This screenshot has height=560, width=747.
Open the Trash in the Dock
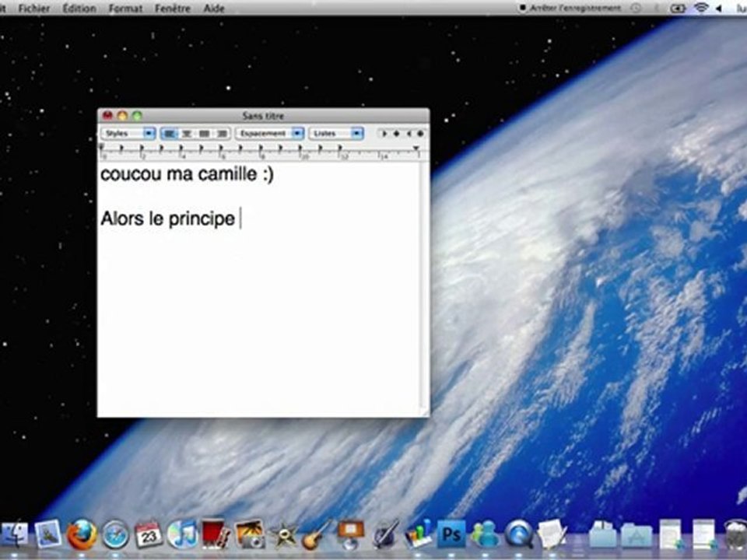pyautogui.click(x=735, y=535)
